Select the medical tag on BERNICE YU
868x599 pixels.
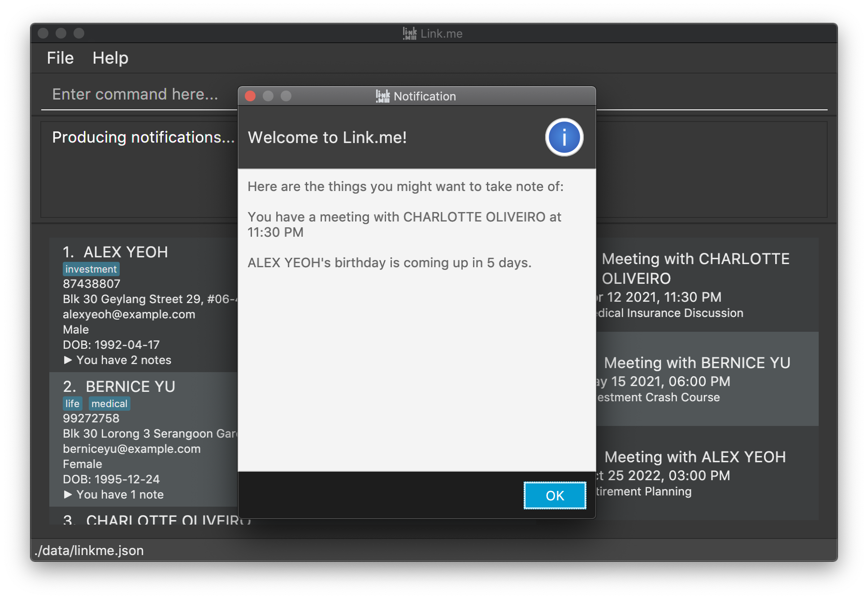click(109, 403)
